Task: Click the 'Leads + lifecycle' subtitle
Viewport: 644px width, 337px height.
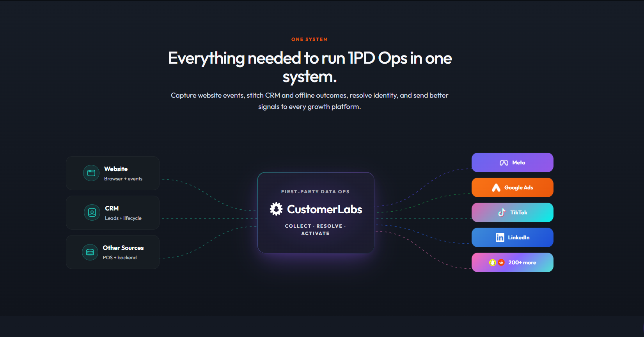Action: tap(123, 218)
